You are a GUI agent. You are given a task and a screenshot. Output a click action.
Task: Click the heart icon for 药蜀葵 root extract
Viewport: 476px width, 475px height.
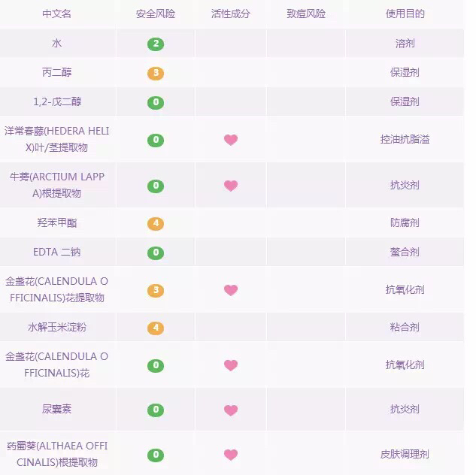231,455
